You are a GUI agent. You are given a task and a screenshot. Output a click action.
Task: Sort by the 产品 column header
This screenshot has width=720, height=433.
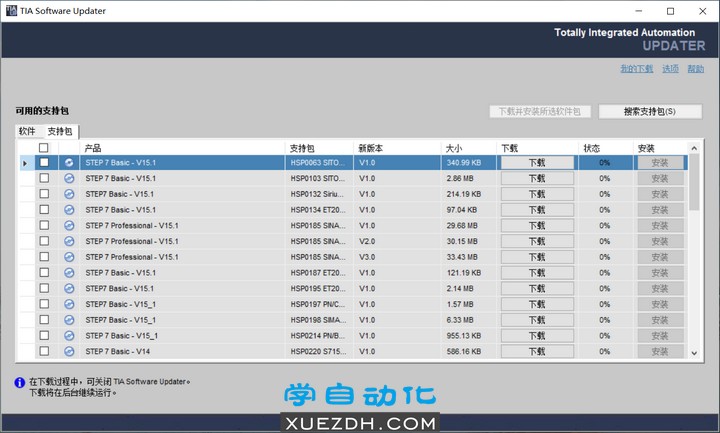pos(182,148)
